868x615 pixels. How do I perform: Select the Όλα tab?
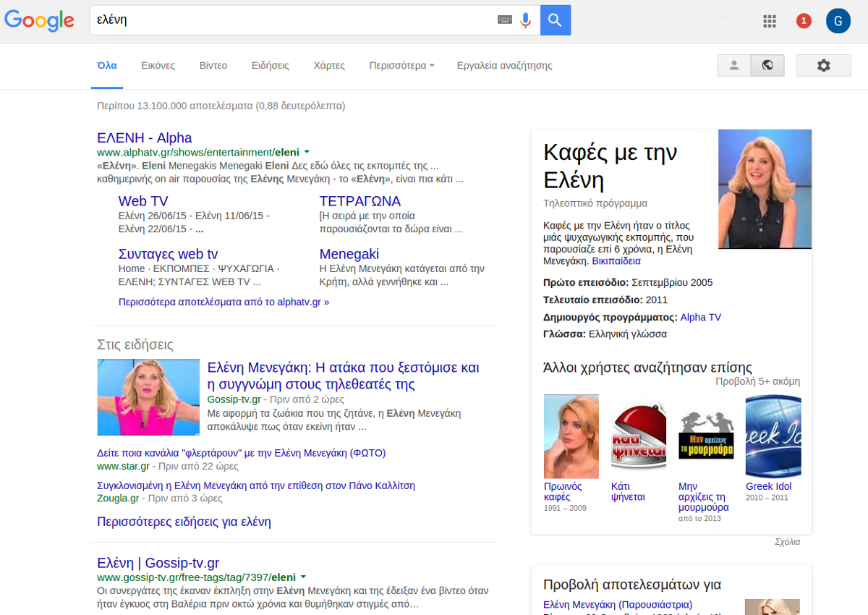[x=107, y=65]
